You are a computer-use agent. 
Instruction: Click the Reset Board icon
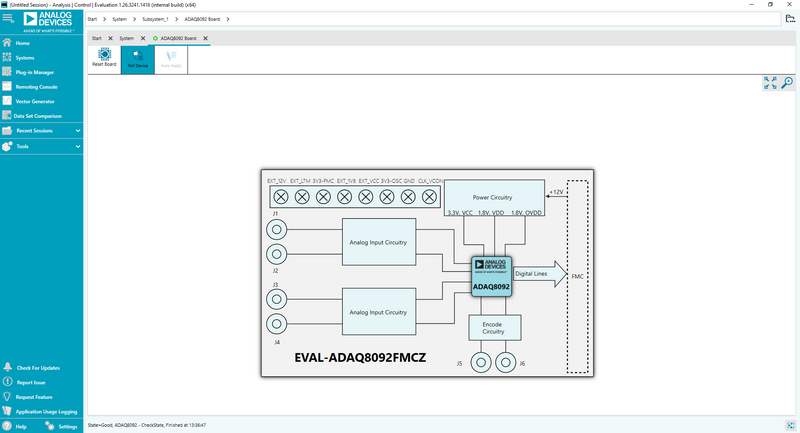[x=104, y=58]
